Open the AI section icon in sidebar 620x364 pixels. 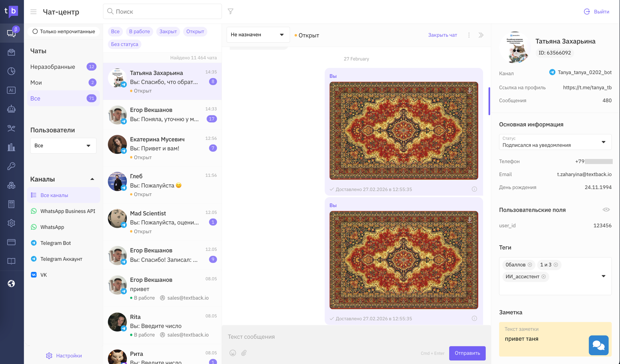point(11,90)
